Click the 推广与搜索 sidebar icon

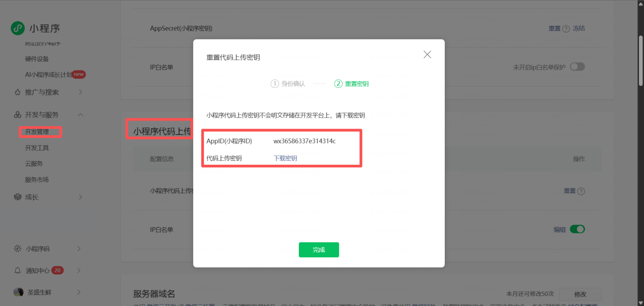coord(18,93)
